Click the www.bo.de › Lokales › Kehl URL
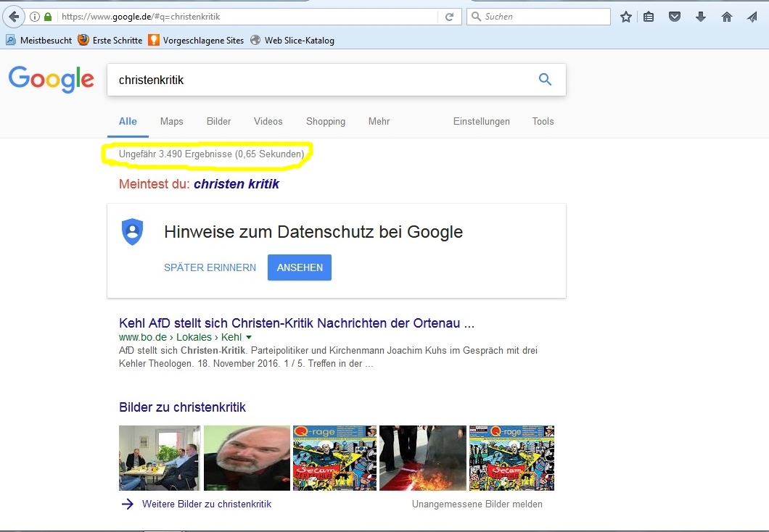The height and width of the screenshot is (532, 769). pyautogui.click(x=180, y=337)
